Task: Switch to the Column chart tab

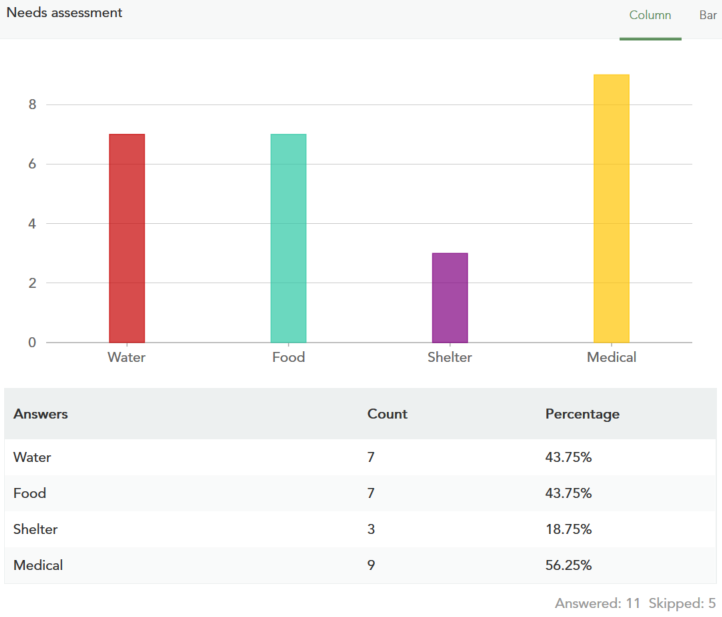Action: click(649, 15)
